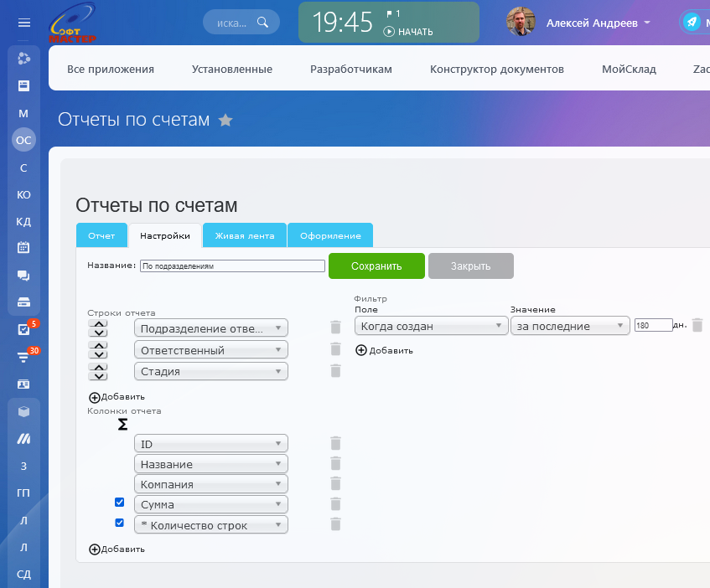Switch to the Отчет tab
Screen dimensions: 710x588
pyautogui.click(x=101, y=235)
